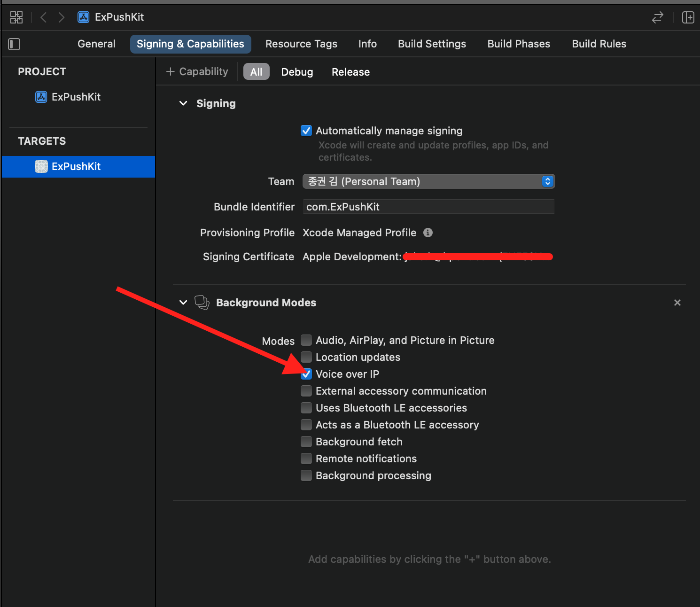Switch to the Info tab
The width and height of the screenshot is (700, 607).
tap(367, 44)
